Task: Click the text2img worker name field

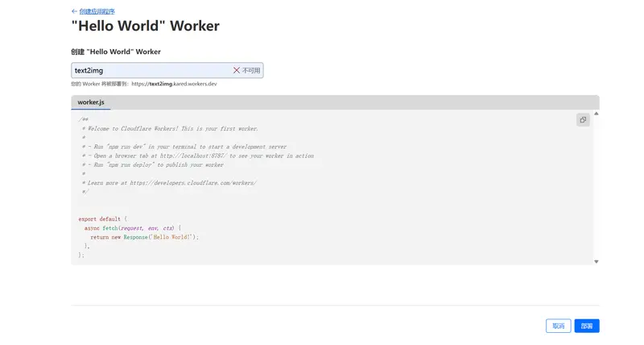Action: [167, 70]
